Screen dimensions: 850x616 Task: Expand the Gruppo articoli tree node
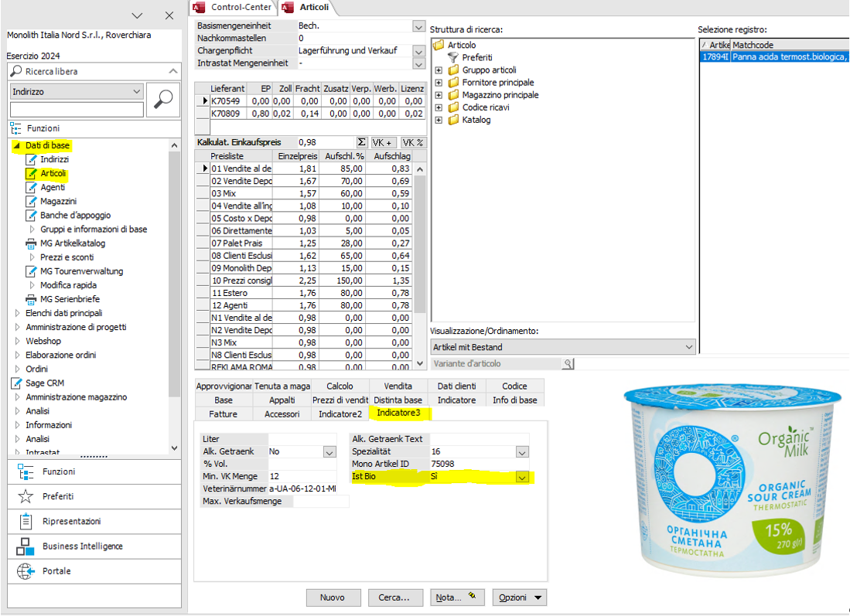[x=439, y=70]
